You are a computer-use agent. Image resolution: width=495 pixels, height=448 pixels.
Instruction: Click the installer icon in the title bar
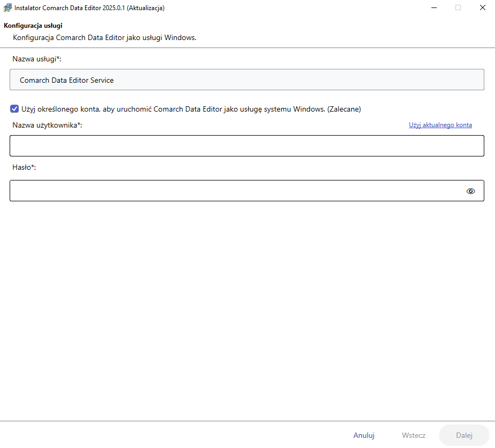7,7
